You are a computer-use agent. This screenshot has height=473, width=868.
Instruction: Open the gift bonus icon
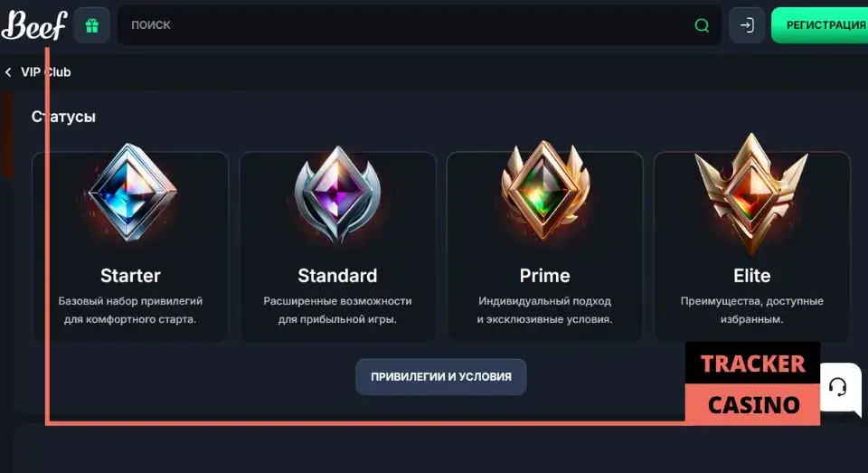pos(91,25)
